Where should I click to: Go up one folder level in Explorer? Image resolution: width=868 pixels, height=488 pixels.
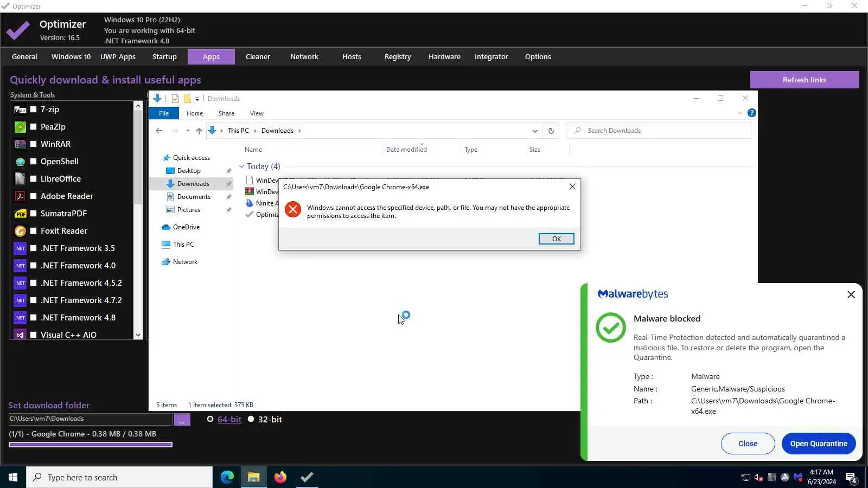[199, 131]
